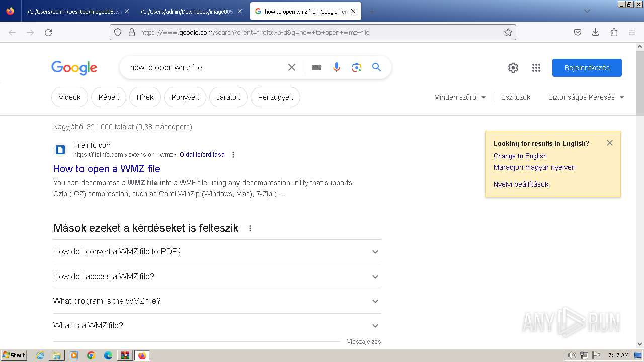This screenshot has width=644, height=362.
Task: Click the Firefox URL address bar
Action: pyautogui.click(x=313, y=32)
